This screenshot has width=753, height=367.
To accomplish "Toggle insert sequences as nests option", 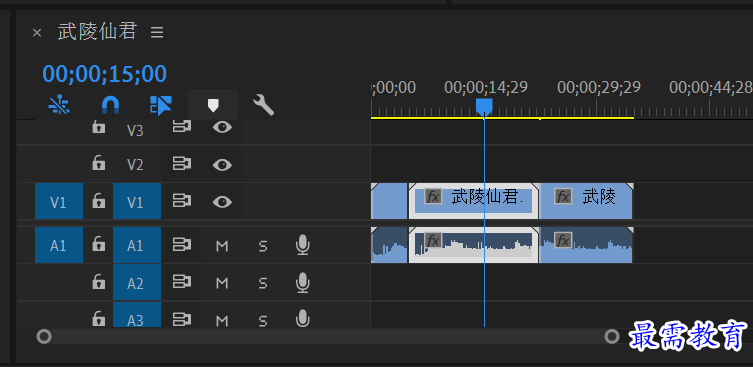I will (59, 105).
